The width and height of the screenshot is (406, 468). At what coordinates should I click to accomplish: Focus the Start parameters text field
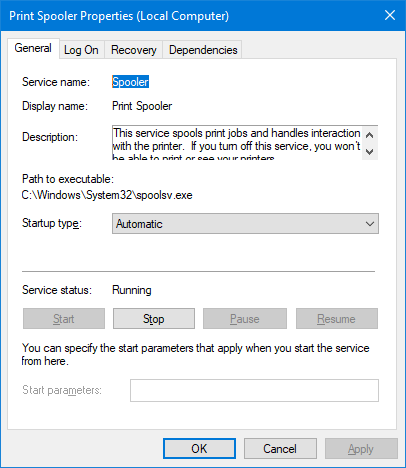[254, 390]
